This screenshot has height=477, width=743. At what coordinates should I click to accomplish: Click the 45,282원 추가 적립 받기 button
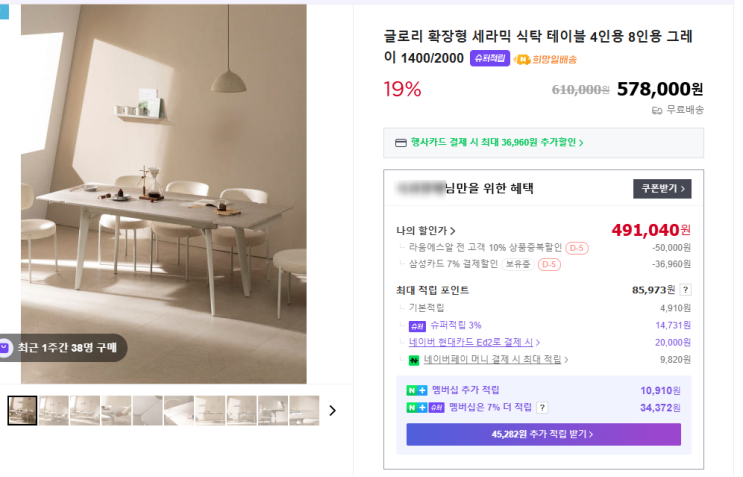click(543, 435)
